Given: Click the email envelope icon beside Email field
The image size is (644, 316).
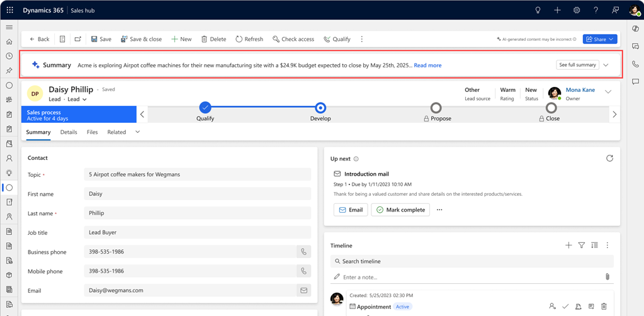Looking at the screenshot, I should 303,290.
